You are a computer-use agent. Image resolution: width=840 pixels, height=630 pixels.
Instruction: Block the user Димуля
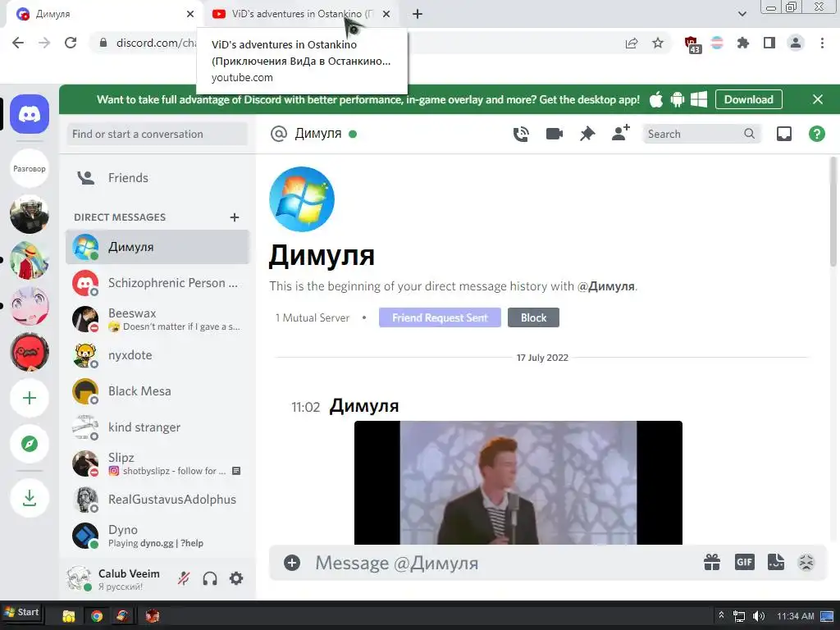coord(533,317)
